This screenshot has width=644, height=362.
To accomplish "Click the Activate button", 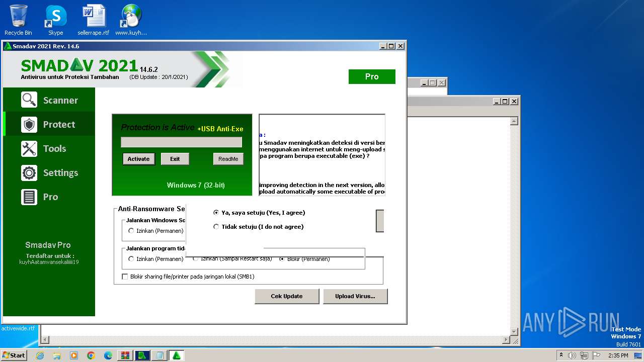I will tap(139, 159).
